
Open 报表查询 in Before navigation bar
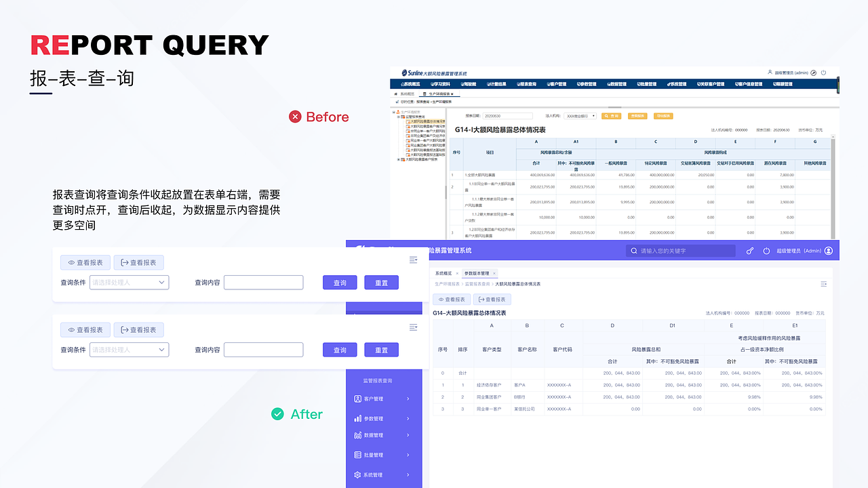[x=526, y=84]
